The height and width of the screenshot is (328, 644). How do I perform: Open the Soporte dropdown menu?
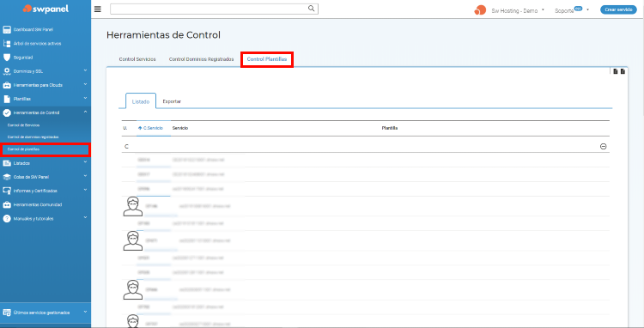point(572,10)
